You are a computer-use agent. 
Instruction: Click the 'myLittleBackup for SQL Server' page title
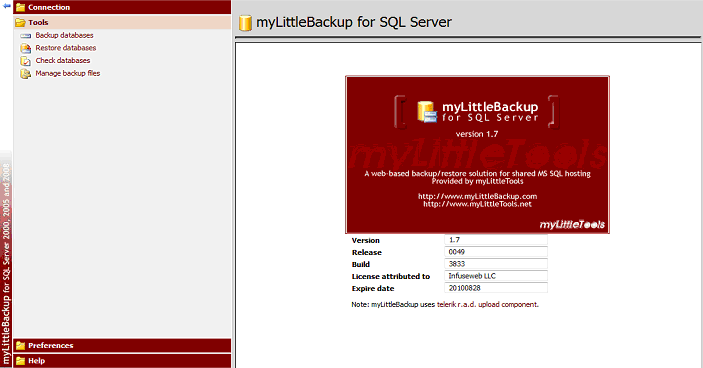354,22
